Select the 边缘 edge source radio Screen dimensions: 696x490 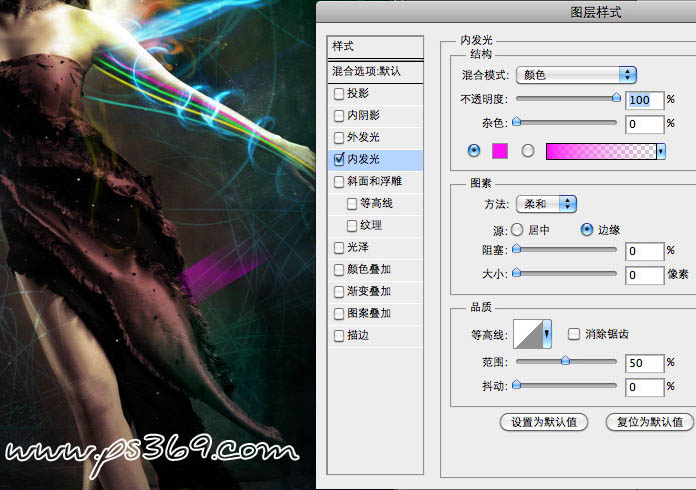tap(587, 229)
